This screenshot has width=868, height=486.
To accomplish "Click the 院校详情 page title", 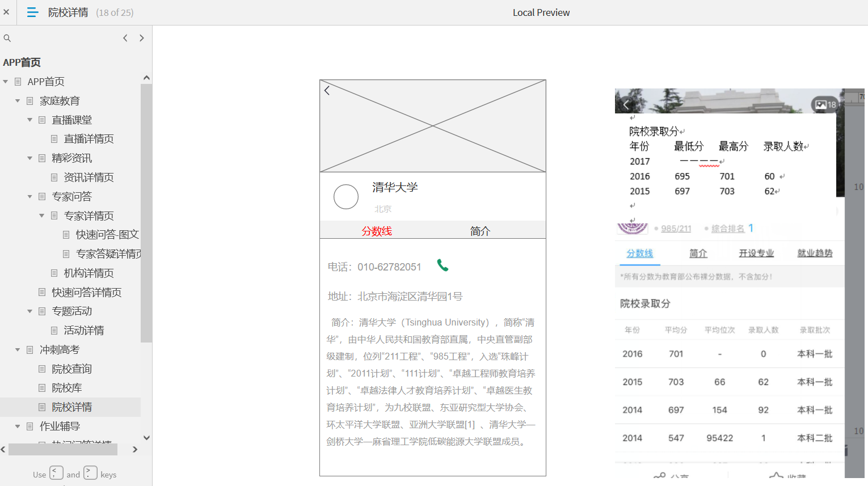I will (x=68, y=12).
